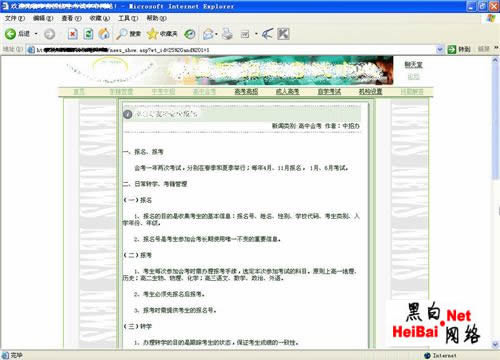The height and width of the screenshot is (360, 500).
Task: Click the 链接 Links toolbar label
Action: pyautogui.click(x=484, y=50)
